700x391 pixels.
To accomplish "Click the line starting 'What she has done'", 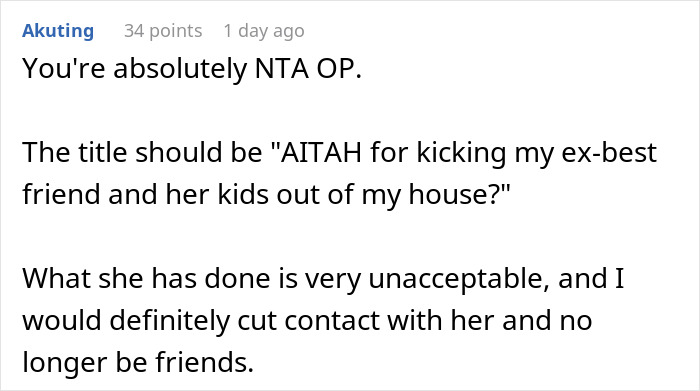I will point(323,279).
